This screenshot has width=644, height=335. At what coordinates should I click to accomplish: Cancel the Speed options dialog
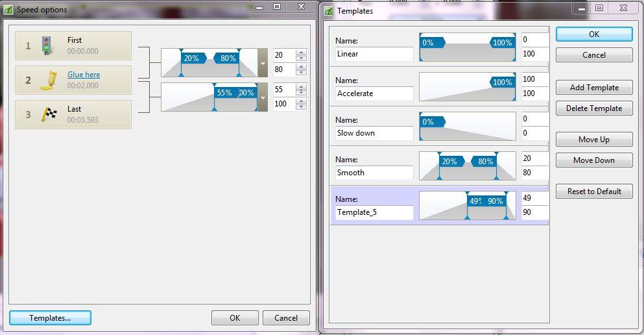(x=286, y=318)
